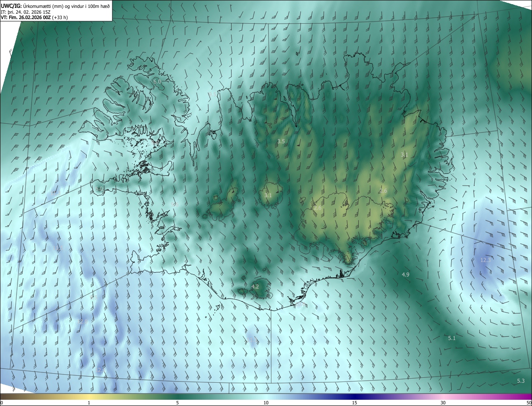
Task: Click the color scale tick labeled 10
Action: 266,403
